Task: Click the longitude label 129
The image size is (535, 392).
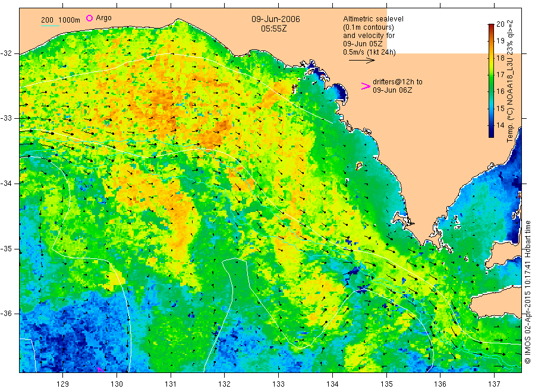Action: [63, 384]
